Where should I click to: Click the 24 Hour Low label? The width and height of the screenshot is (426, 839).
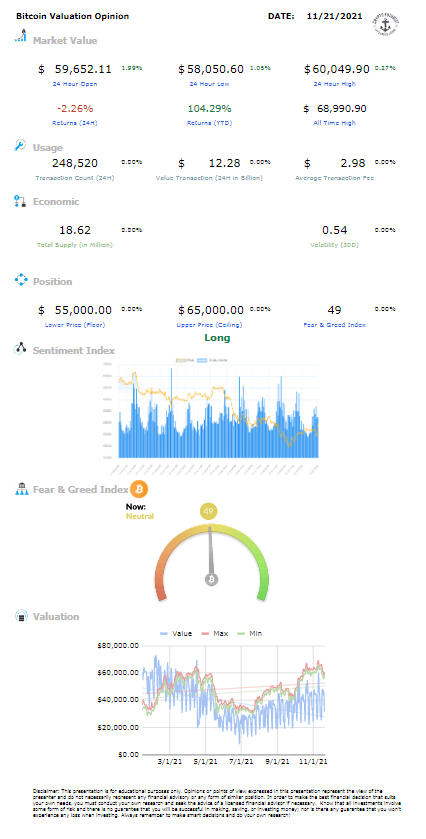210,84
